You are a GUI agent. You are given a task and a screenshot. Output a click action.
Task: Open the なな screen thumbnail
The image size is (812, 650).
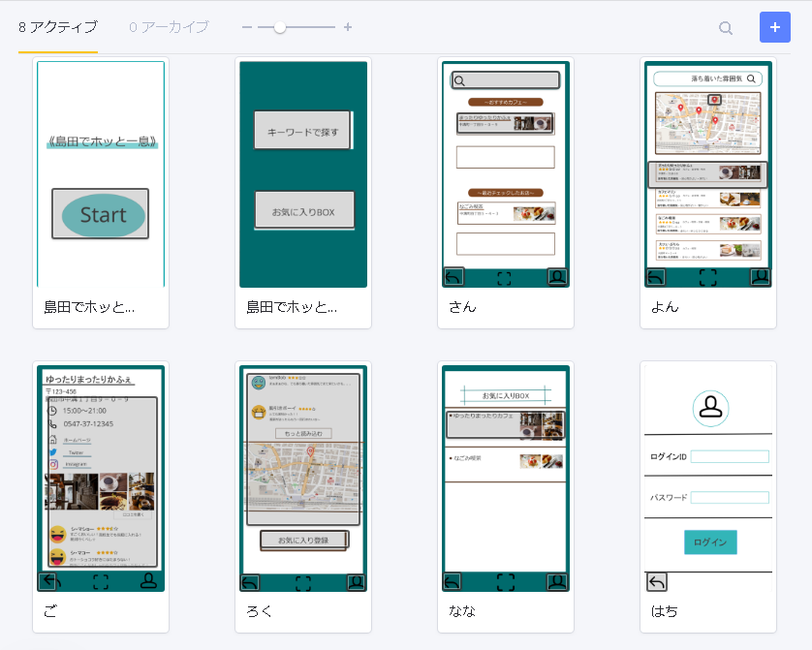point(506,497)
